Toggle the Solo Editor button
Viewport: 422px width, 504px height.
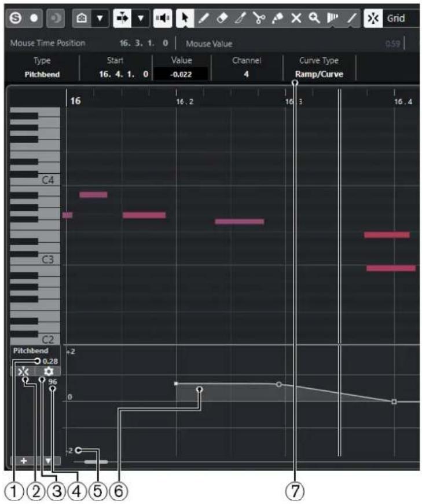[16, 18]
